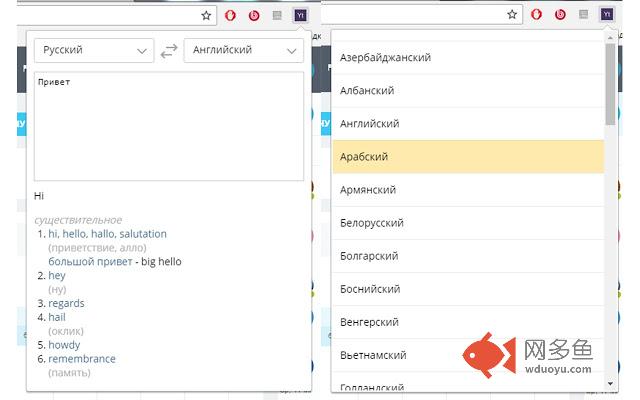
Task: Select Венгерский language option
Action: [468, 322]
